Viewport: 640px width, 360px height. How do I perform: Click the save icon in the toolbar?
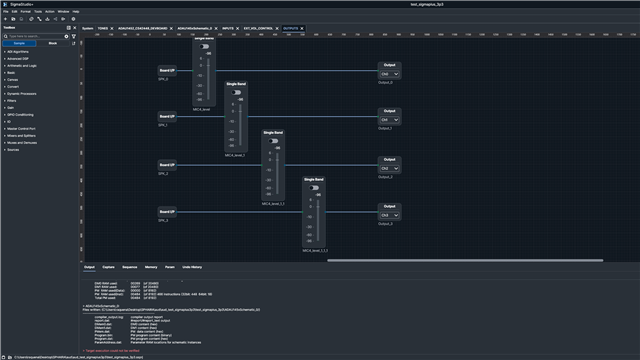tap(21, 19)
